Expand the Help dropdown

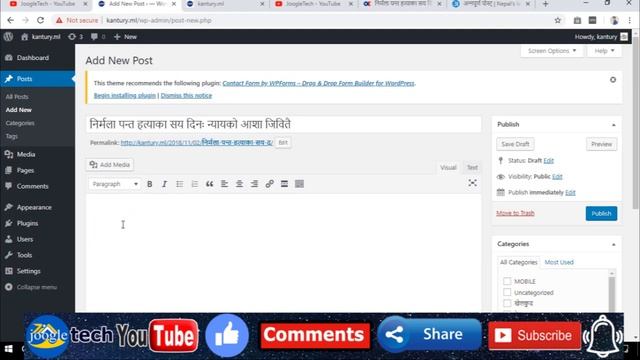(604, 51)
